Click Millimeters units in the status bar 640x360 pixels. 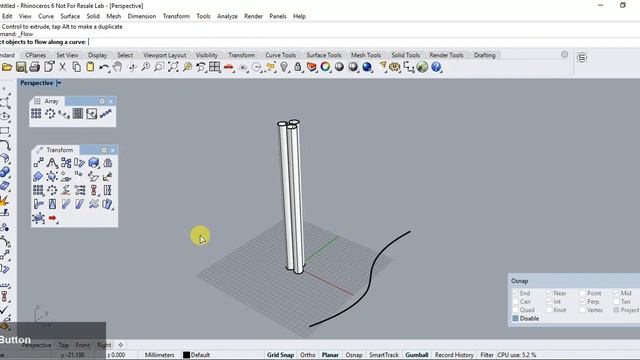tap(159, 355)
